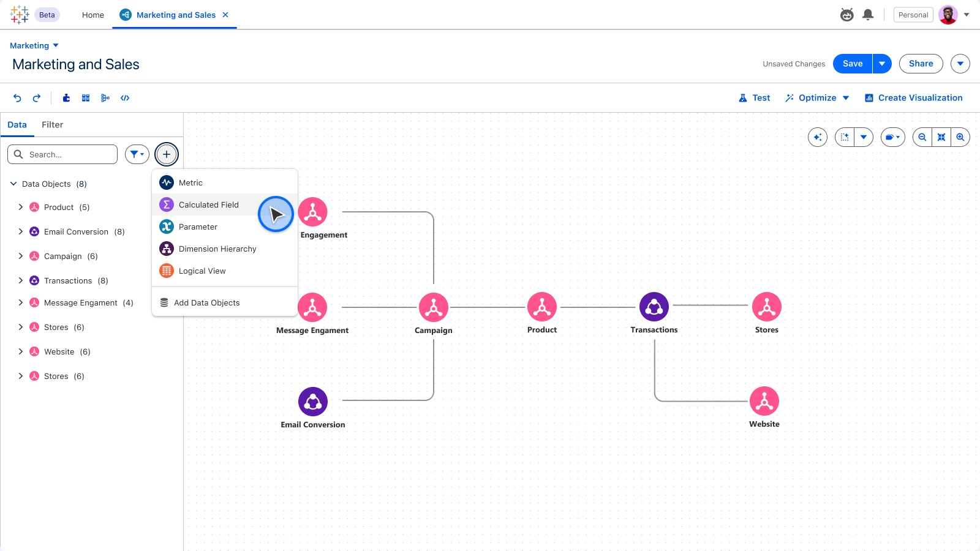Click the undo arrow in the toolbar

click(17, 98)
